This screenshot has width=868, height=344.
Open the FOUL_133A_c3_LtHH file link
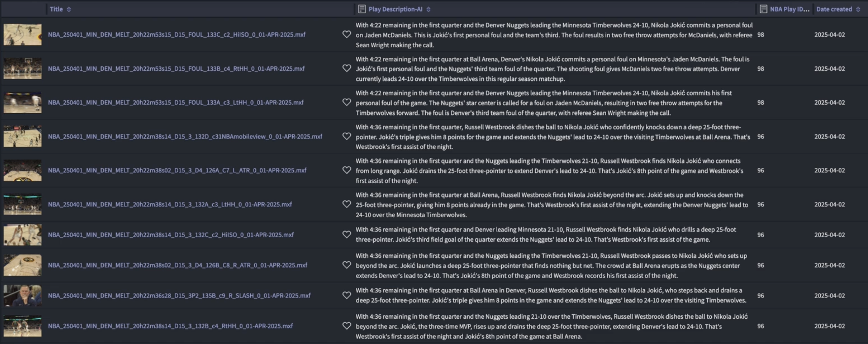tap(175, 102)
